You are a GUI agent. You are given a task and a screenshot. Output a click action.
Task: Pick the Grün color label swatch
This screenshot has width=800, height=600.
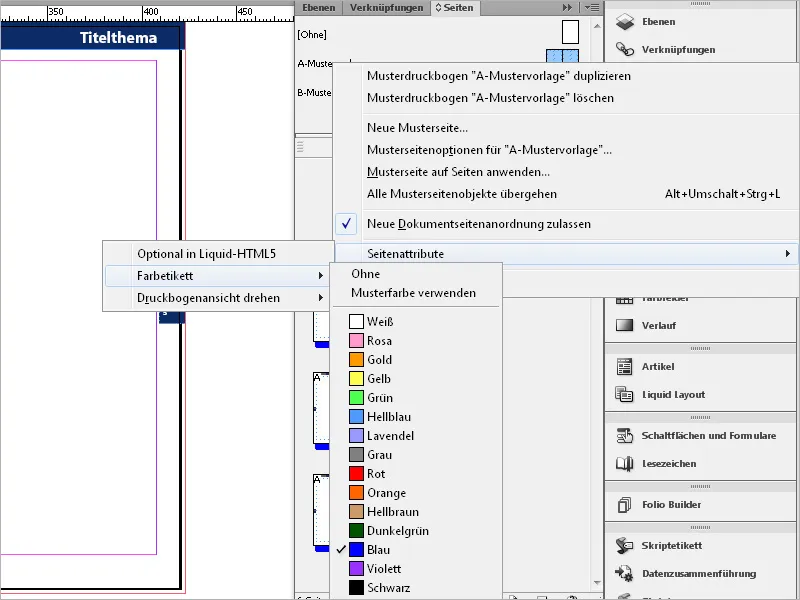point(356,397)
